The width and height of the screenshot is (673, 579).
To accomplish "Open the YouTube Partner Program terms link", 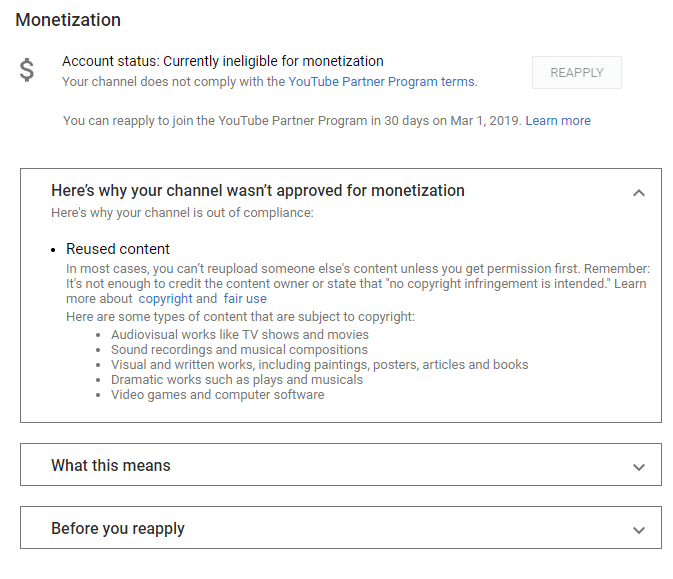I will [382, 82].
